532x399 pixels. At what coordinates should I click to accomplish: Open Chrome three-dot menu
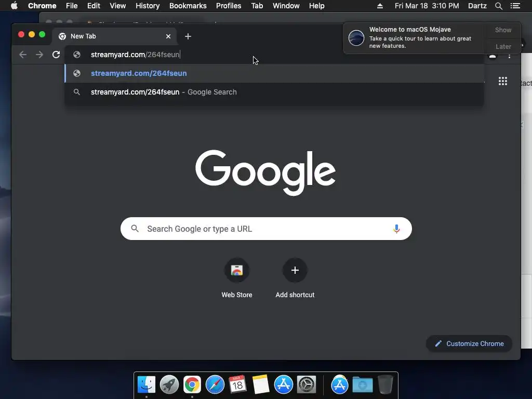(x=509, y=56)
